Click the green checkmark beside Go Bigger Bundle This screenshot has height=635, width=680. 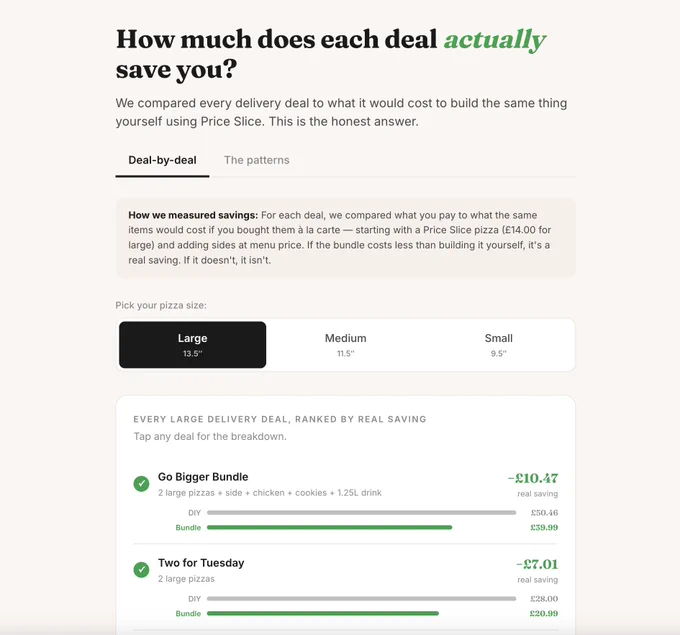pos(141,484)
